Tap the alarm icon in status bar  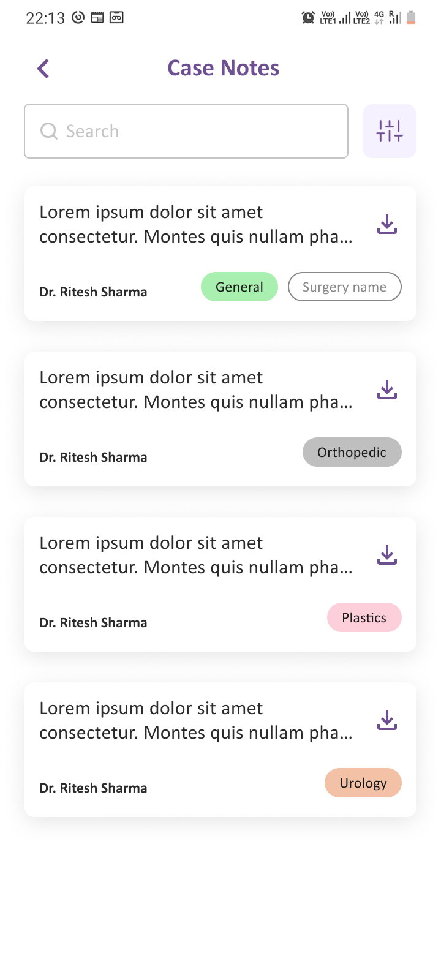pos(308,18)
